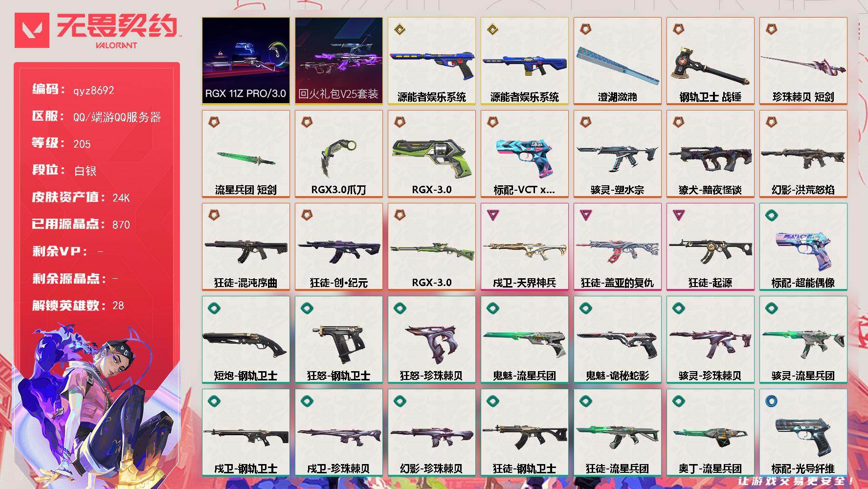Click the pink triangle tier icon on 戍卫-天界神兵
Screen dimensions: 868x489
[492, 215]
